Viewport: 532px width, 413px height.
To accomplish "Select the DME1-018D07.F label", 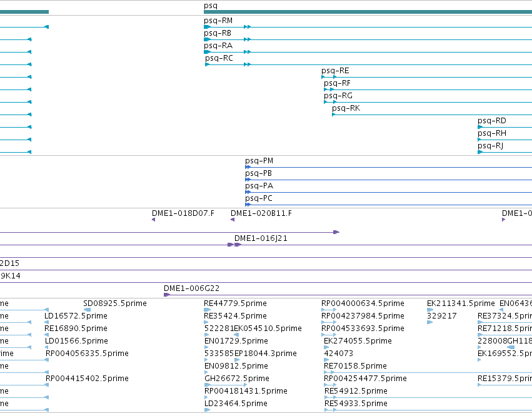I will tap(183, 213).
